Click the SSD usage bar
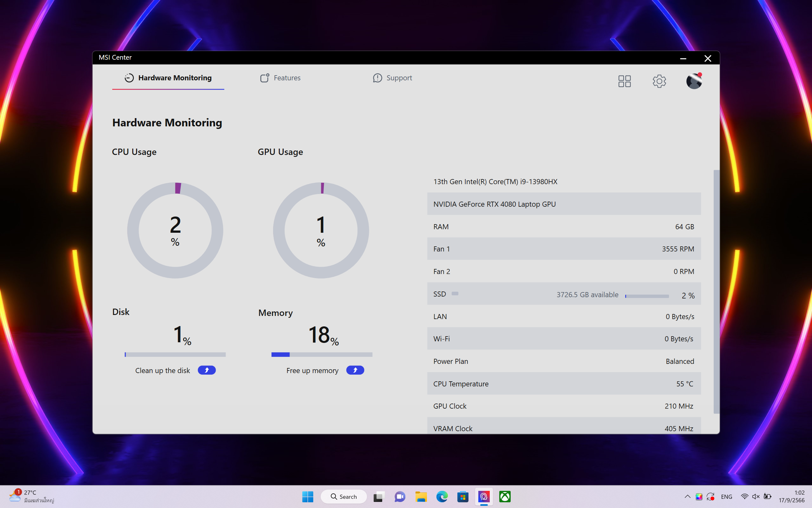The width and height of the screenshot is (812, 508). click(647, 296)
